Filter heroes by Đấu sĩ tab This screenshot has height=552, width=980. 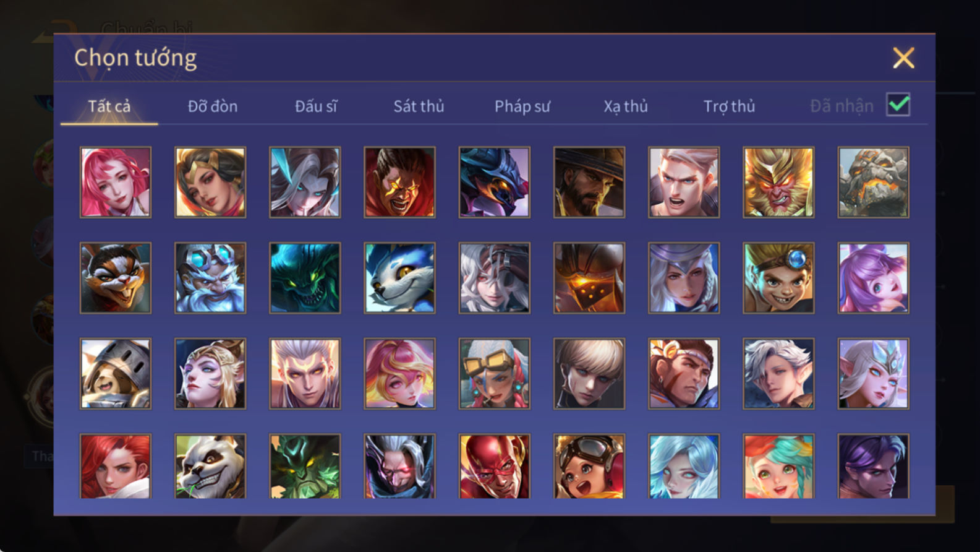click(316, 106)
